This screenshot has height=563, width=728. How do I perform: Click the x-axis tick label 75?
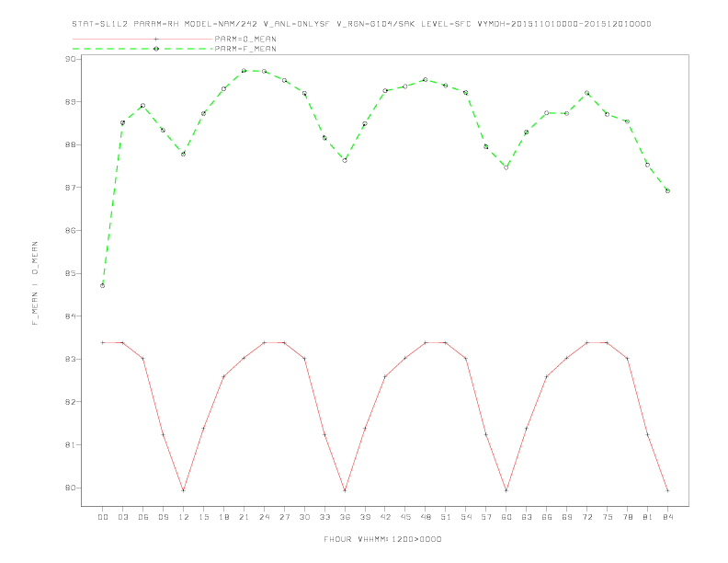pos(608,517)
